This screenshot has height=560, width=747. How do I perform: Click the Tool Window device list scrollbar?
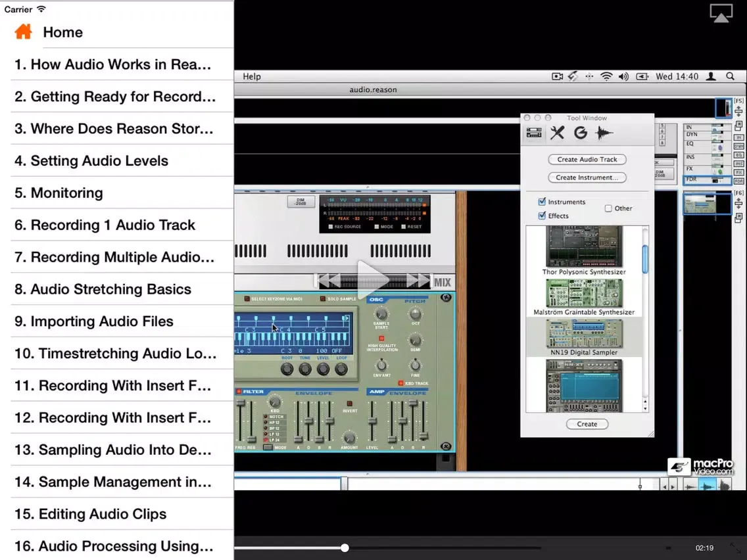[645, 260]
